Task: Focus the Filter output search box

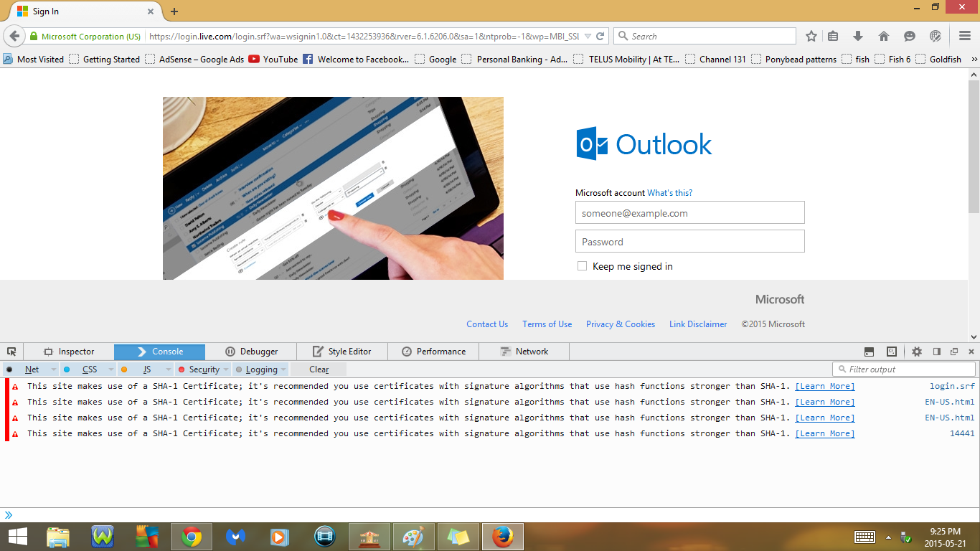Action: (x=904, y=369)
